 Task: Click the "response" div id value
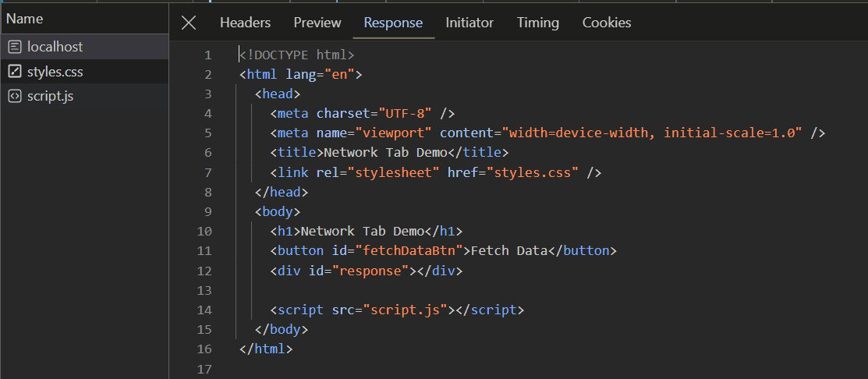tap(370, 271)
